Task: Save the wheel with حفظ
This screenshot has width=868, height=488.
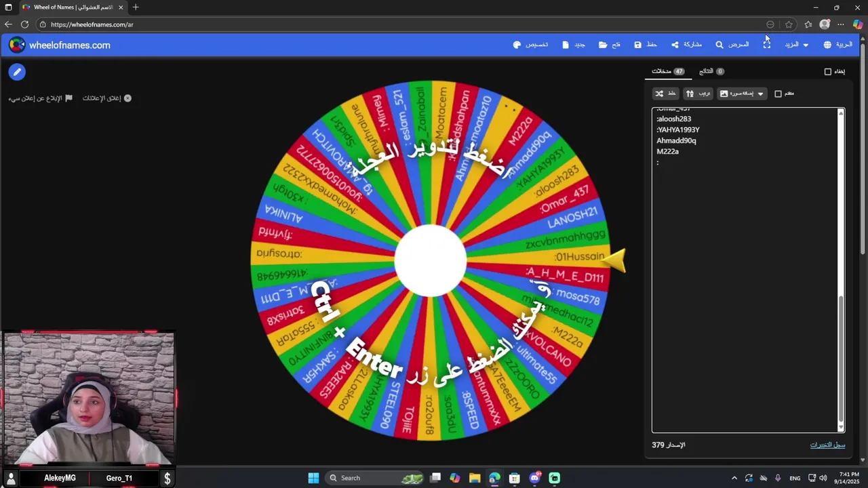Action: point(646,45)
